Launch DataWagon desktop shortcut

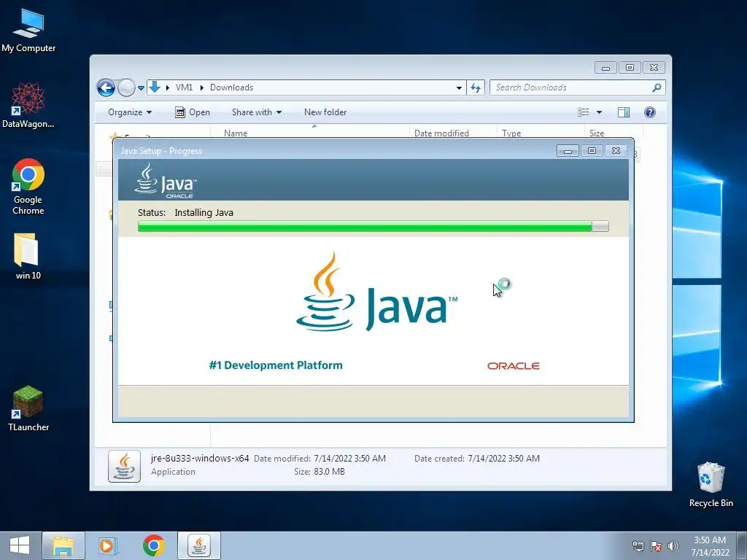point(28,105)
